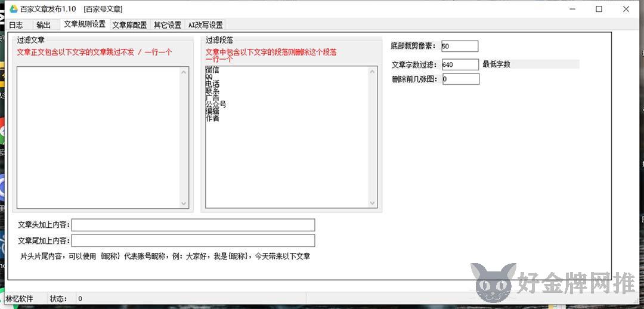
Task: Click the 公众号 line in filter list
Action: [x=216, y=104]
